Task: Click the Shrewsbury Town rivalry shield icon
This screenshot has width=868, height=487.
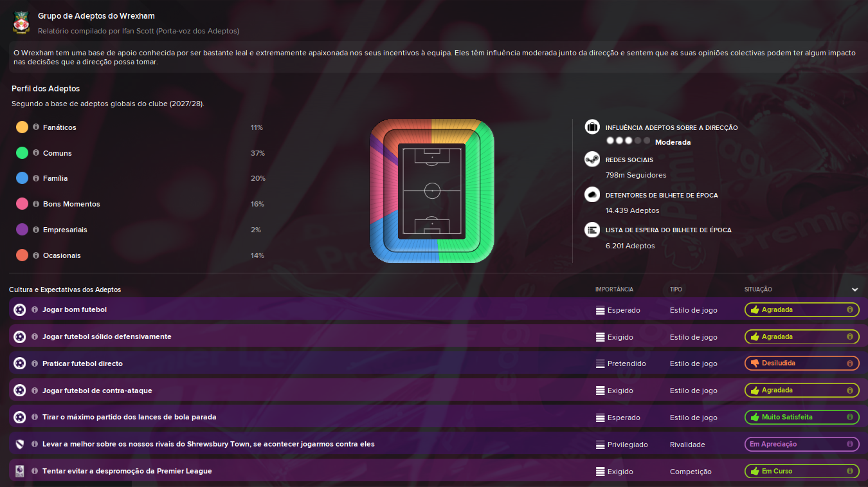Action: coord(20,445)
